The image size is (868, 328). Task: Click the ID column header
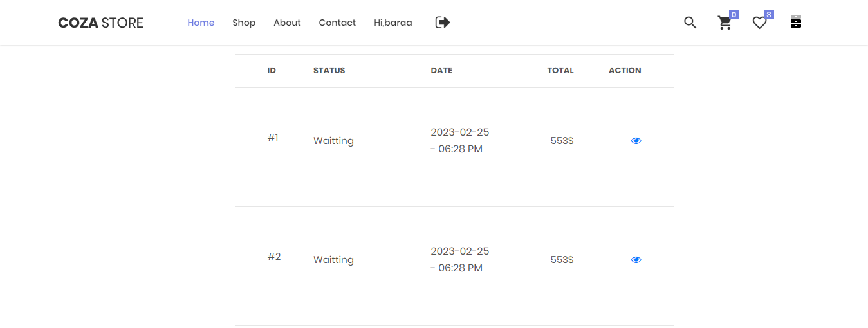(x=272, y=71)
